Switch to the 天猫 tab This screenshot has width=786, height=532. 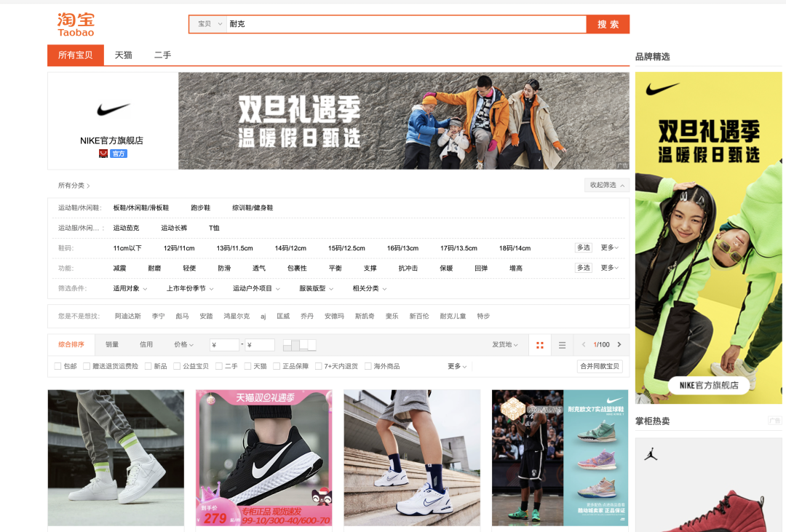coord(123,55)
